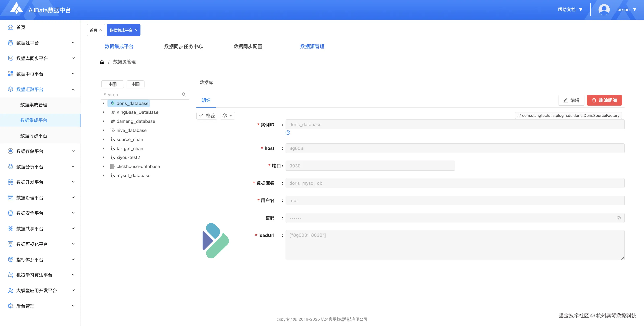
Task: Click the help question mark under 实例ID
Action: click(x=288, y=133)
